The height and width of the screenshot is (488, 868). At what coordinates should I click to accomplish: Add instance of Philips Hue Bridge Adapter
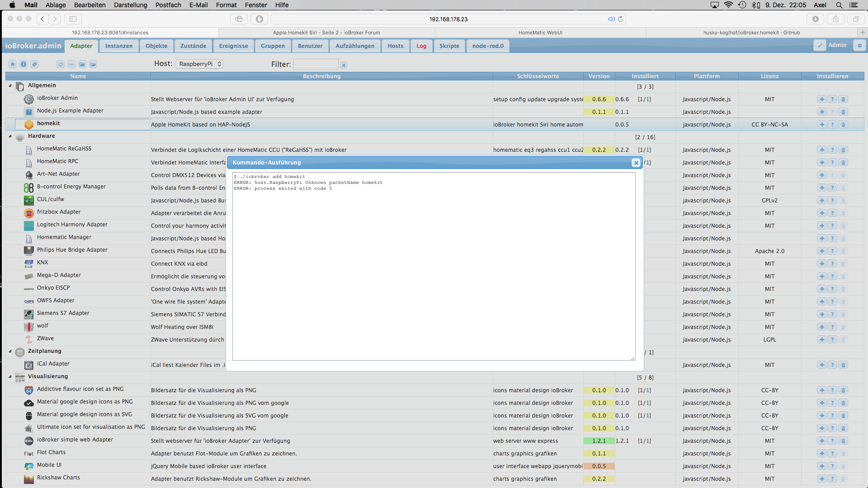pyautogui.click(x=822, y=251)
